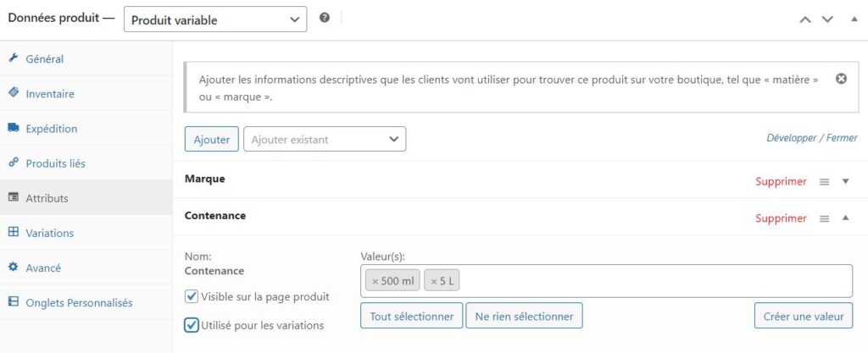Remove the 5 L value tag
Viewport: 868px width, 353px height.
pos(433,281)
